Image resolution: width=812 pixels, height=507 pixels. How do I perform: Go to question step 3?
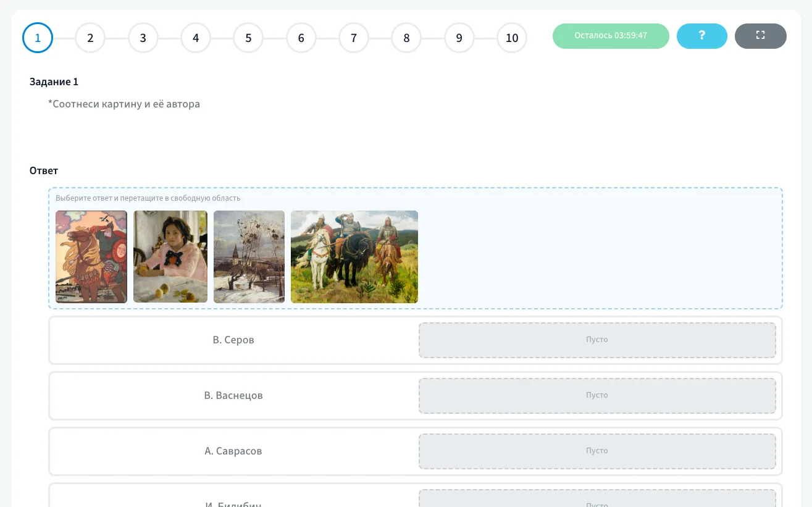[x=143, y=38]
